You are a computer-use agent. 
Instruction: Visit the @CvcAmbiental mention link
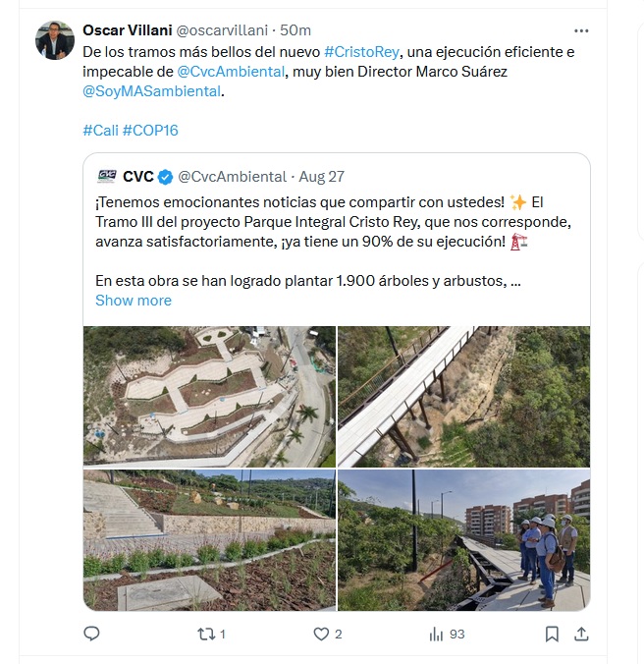tap(231, 72)
